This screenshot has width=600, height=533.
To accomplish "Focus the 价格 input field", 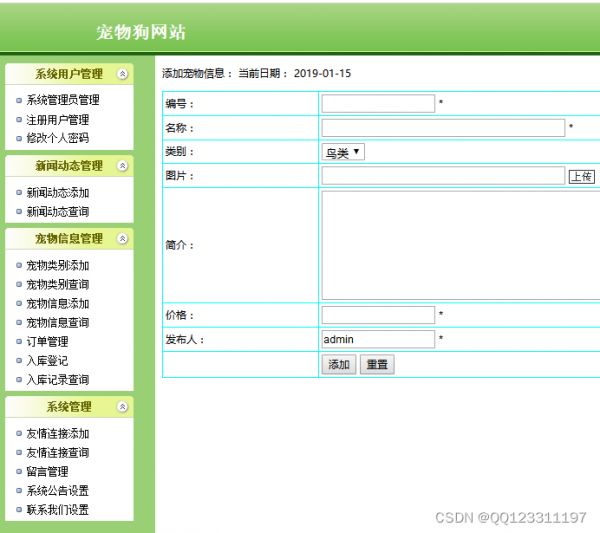I will (378, 315).
